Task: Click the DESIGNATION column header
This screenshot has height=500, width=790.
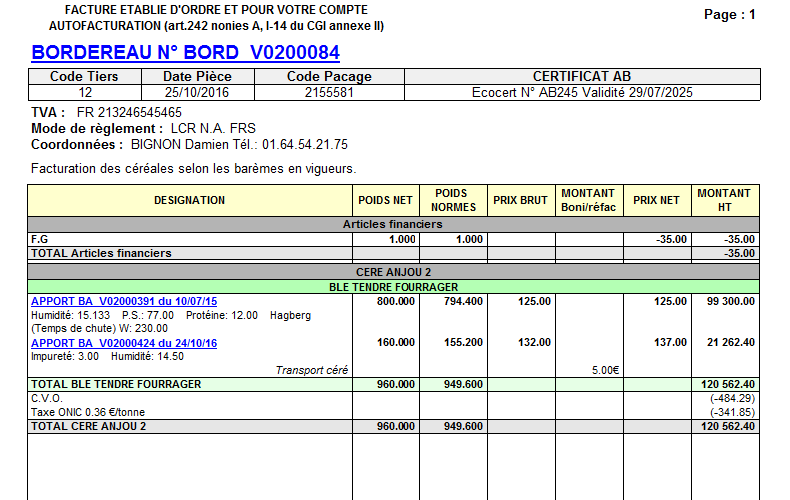Action: pos(190,200)
